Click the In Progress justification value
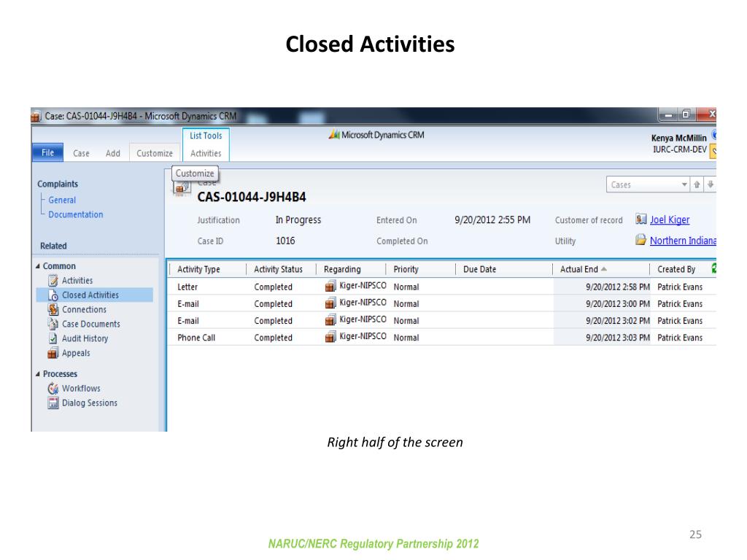 coord(298,220)
